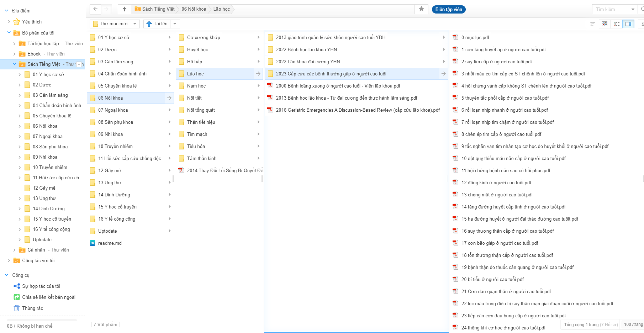The width and height of the screenshot is (644, 333).
Task: Open 11 Hồi sức cấp cứu chống độc folder
Action: pyautogui.click(x=130, y=158)
